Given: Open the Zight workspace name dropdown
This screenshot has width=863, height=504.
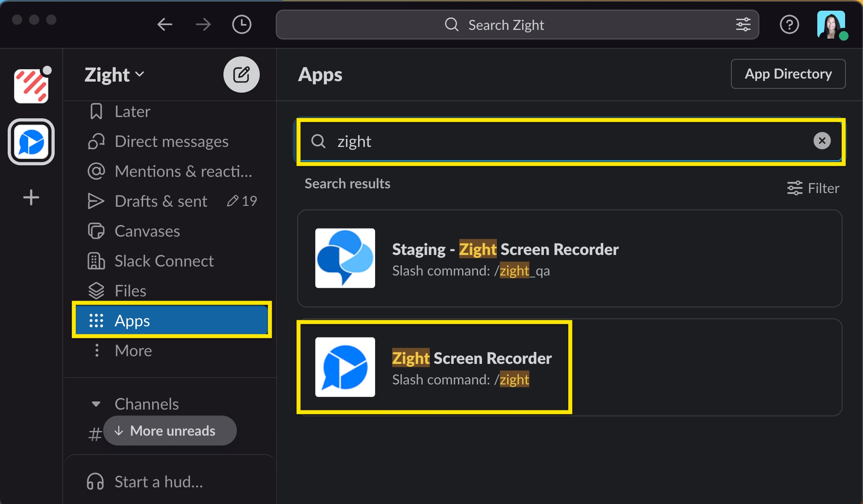Looking at the screenshot, I should coord(114,75).
